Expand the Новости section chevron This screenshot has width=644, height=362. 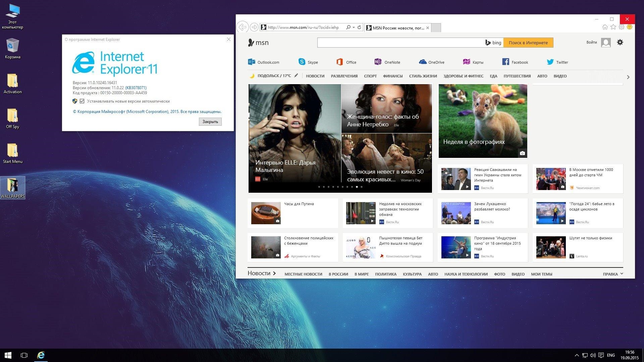pyautogui.click(x=274, y=273)
